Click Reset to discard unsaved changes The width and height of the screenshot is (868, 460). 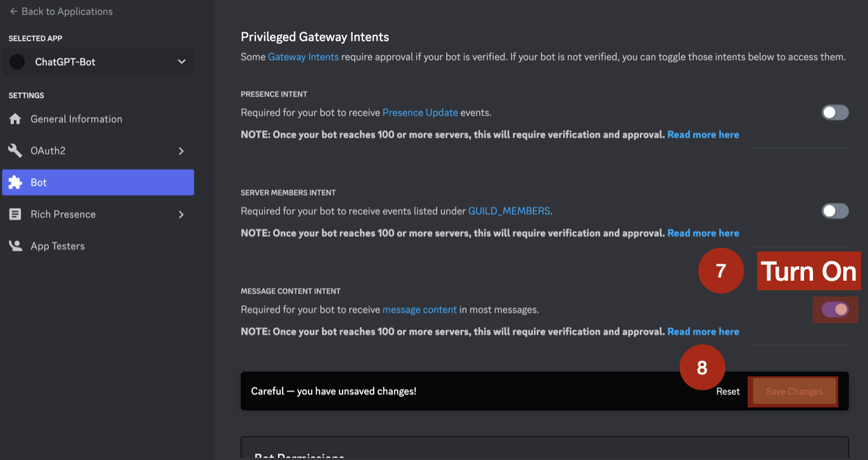click(x=727, y=391)
